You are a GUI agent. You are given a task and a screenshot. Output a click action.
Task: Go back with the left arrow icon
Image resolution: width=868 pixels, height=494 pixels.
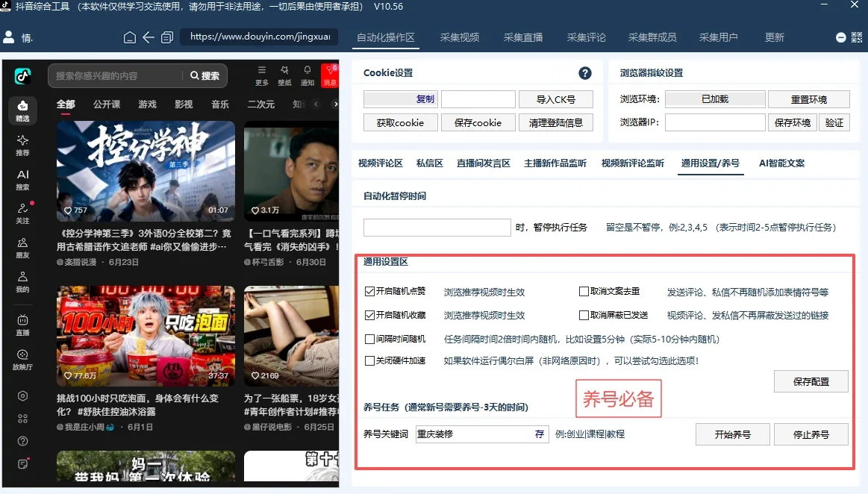[149, 37]
